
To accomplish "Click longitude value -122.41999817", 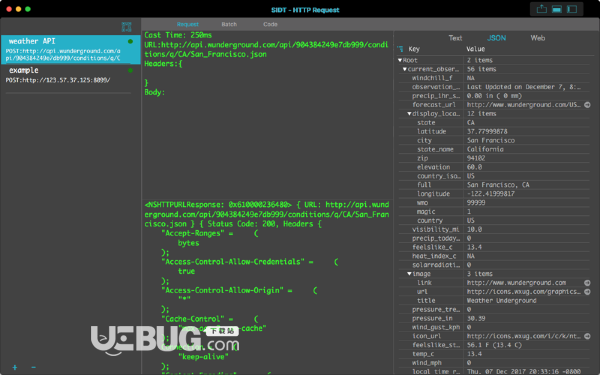I will 491,194.
